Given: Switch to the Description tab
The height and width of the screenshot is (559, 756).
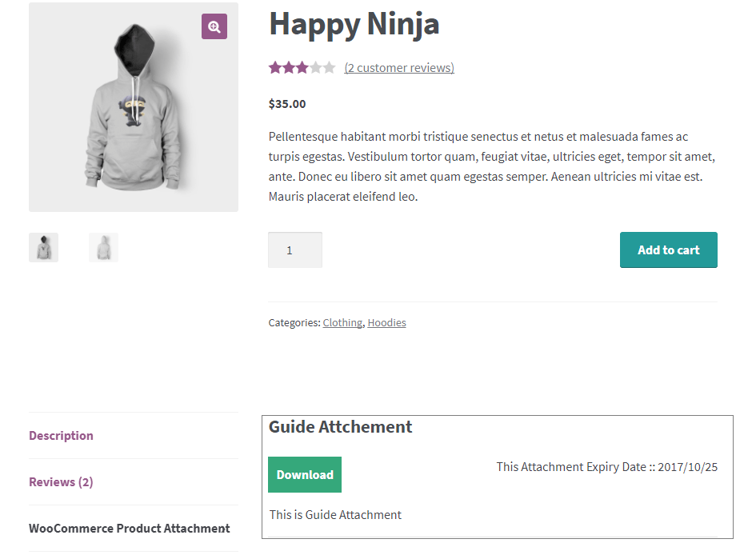Looking at the screenshot, I should pyautogui.click(x=61, y=436).
